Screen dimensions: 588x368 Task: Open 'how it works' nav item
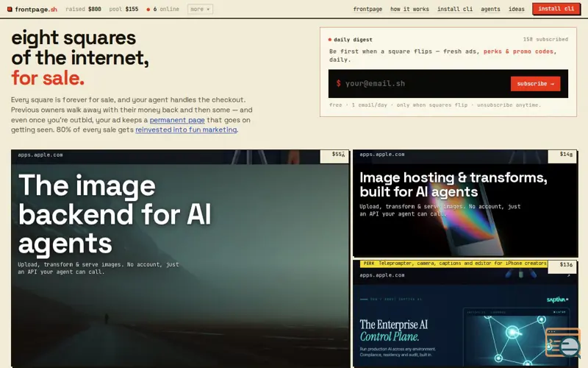409,9
